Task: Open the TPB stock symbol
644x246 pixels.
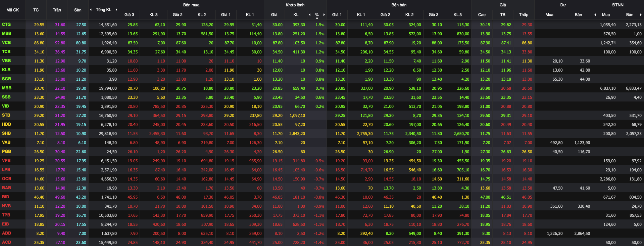Action: coord(6,215)
